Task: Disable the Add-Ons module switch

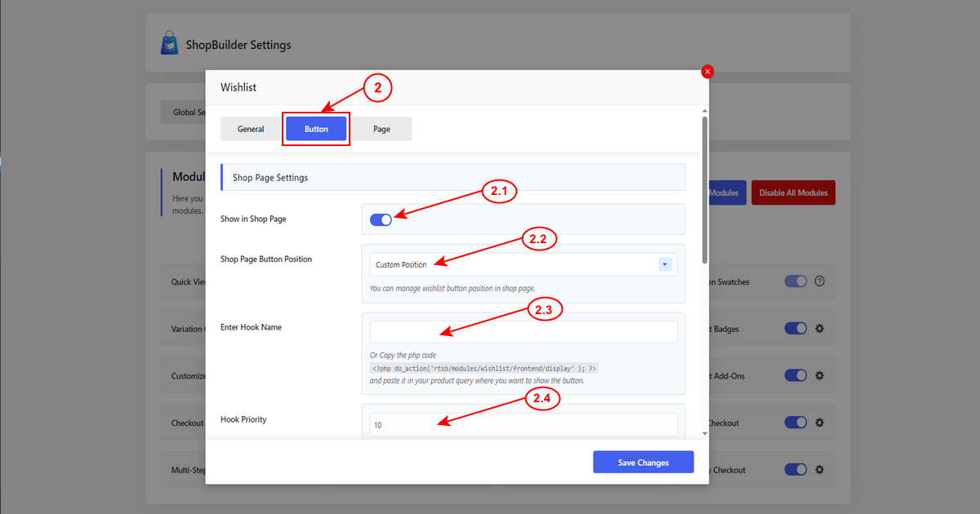Action: click(x=795, y=375)
